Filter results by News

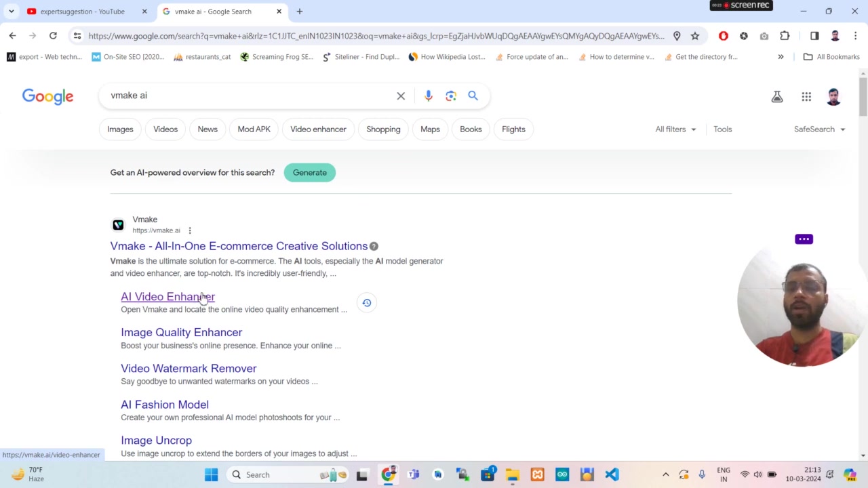click(x=208, y=129)
